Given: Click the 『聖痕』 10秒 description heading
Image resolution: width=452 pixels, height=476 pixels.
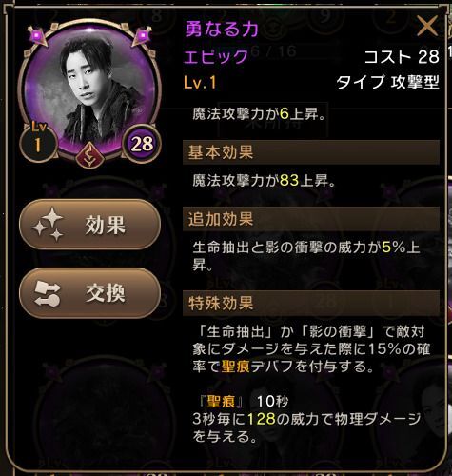Looking at the screenshot, I should click(x=244, y=402).
